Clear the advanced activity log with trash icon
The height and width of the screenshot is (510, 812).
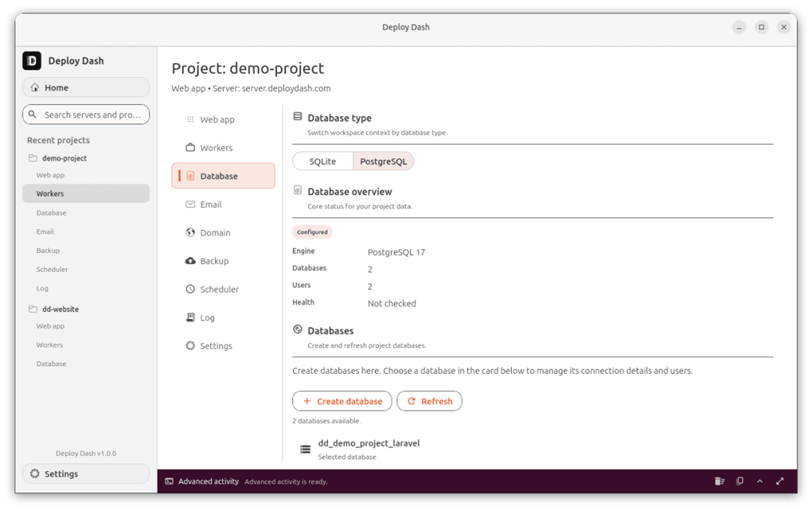pos(719,481)
